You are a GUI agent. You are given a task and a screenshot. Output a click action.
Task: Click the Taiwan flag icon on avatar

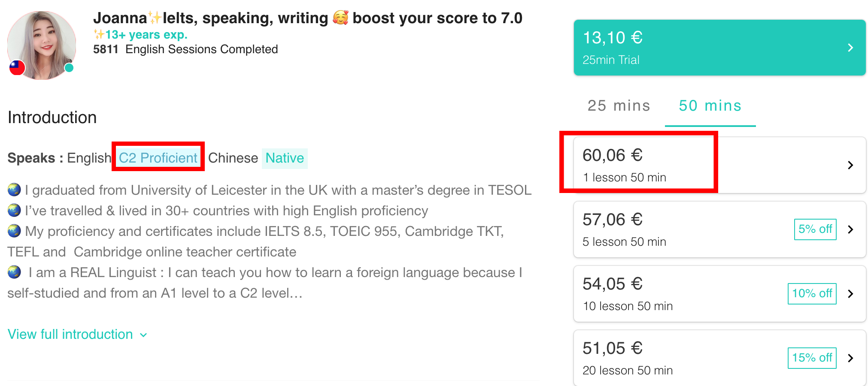pos(17,67)
